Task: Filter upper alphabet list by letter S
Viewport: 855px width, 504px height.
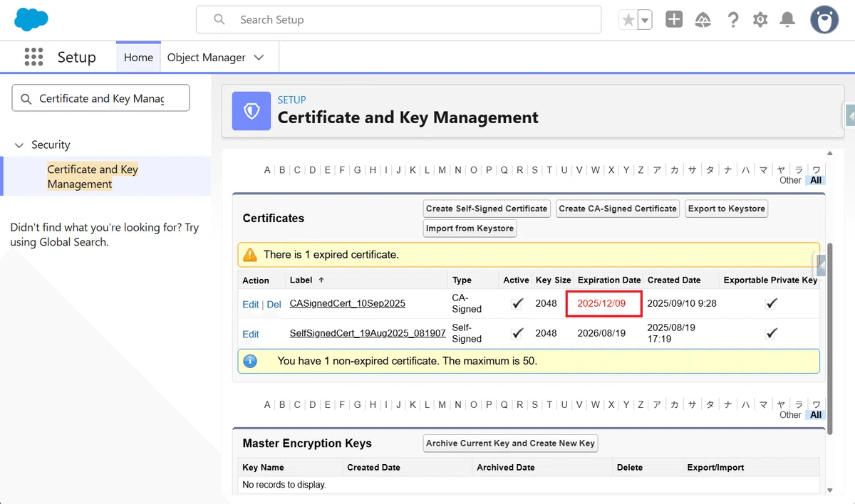Action: click(534, 170)
